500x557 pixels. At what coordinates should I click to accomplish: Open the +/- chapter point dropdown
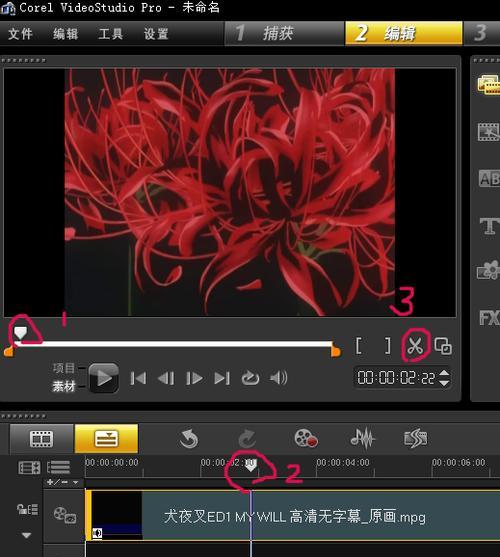point(63,482)
